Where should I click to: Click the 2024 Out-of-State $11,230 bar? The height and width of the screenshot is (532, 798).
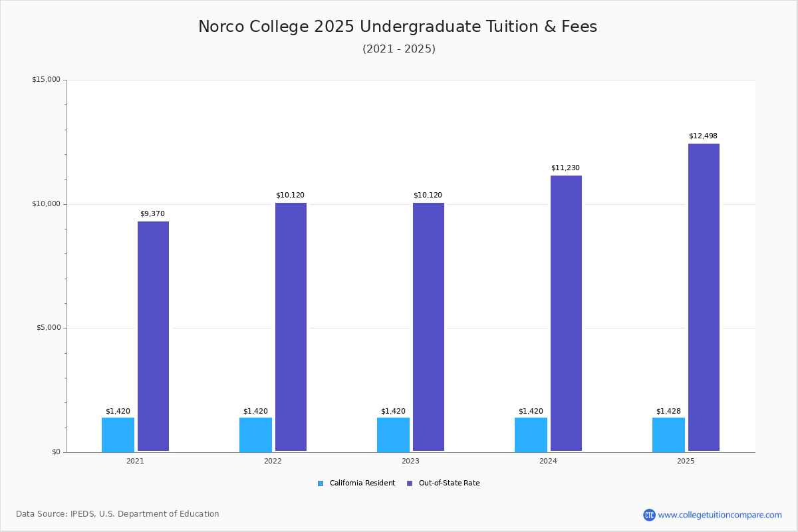(566, 313)
